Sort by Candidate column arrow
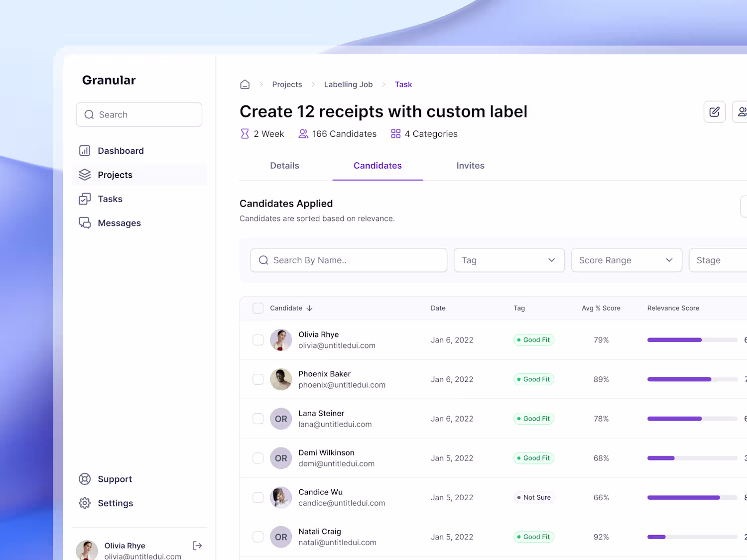 pos(309,308)
